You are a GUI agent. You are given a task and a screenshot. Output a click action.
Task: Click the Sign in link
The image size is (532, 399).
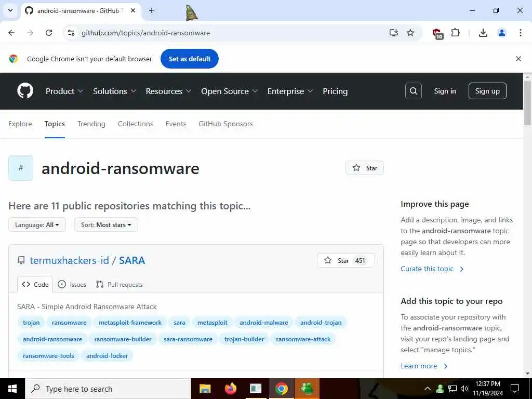tap(445, 91)
